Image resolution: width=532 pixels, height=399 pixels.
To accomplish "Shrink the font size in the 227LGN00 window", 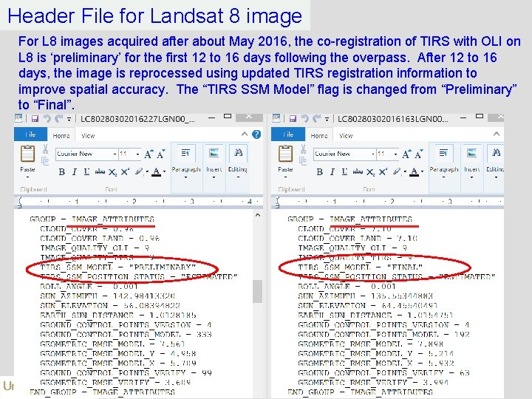I will pos(160,154).
